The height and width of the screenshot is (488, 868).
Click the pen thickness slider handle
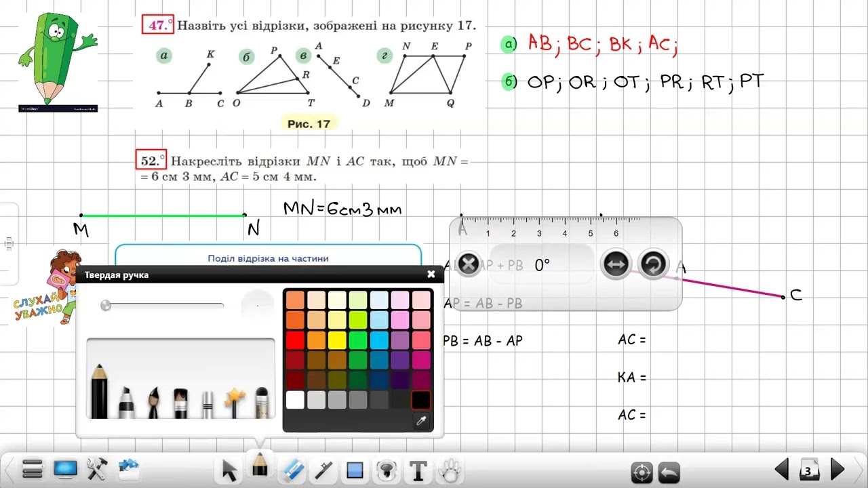point(106,306)
